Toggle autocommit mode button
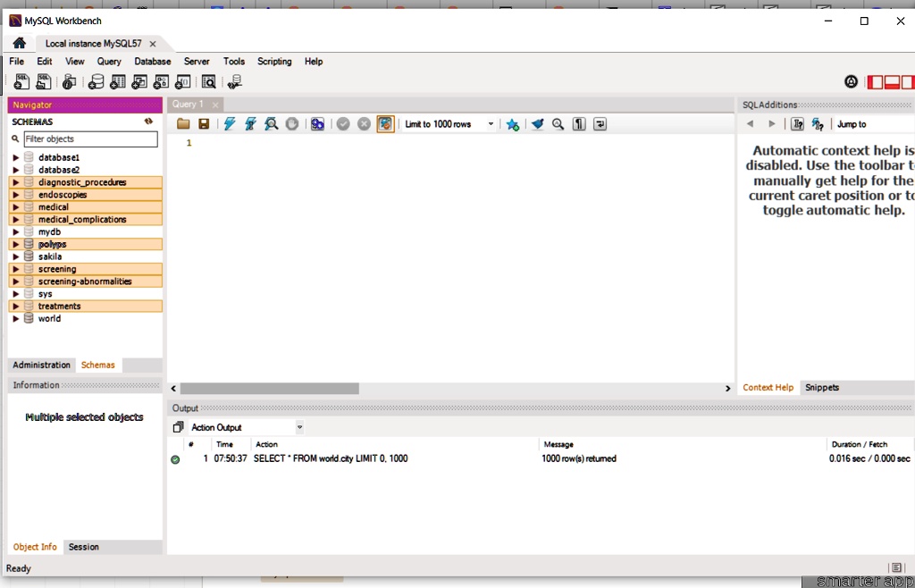This screenshot has height=588, width=915. pyautogui.click(x=385, y=124)
